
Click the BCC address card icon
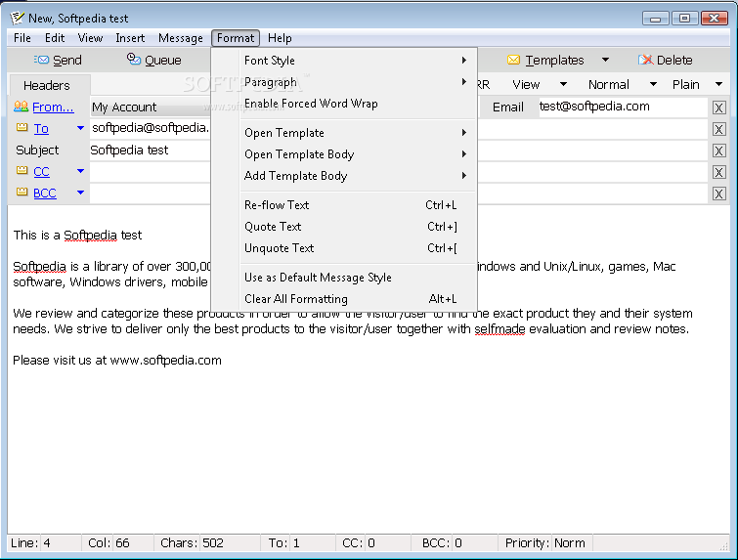click(x=22, y=192)
